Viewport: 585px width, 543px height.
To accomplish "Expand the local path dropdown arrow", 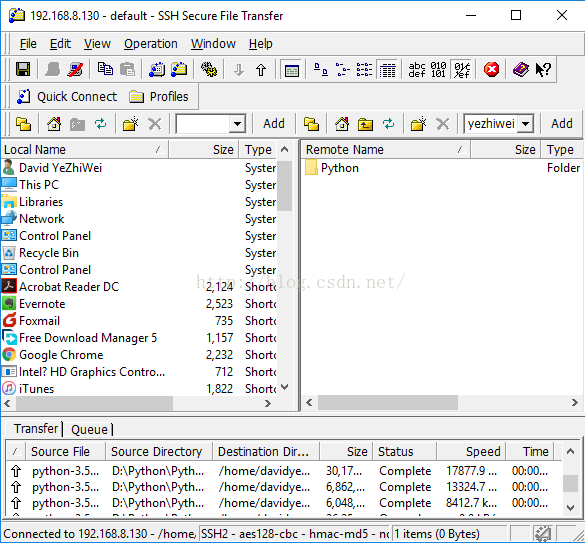I will pos(237,124).
